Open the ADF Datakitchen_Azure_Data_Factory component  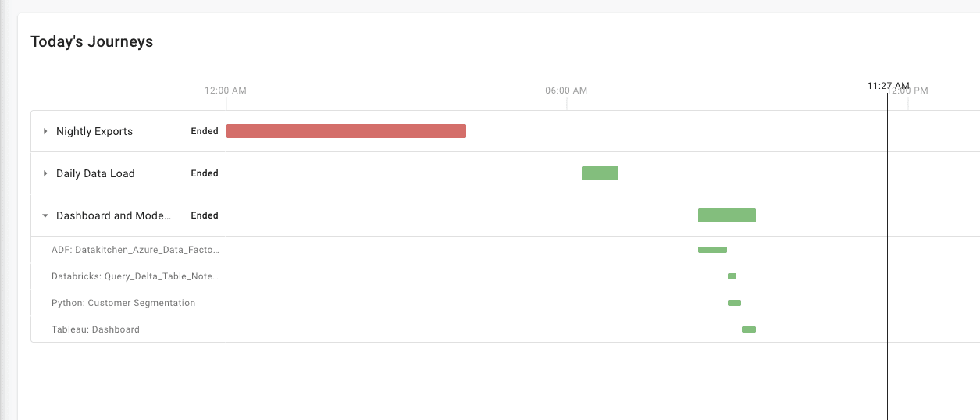tap(136, 250)
